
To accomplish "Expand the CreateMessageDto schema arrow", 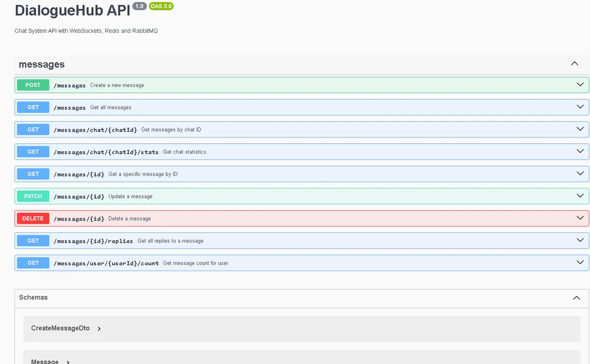I will [x=99, y=329].
